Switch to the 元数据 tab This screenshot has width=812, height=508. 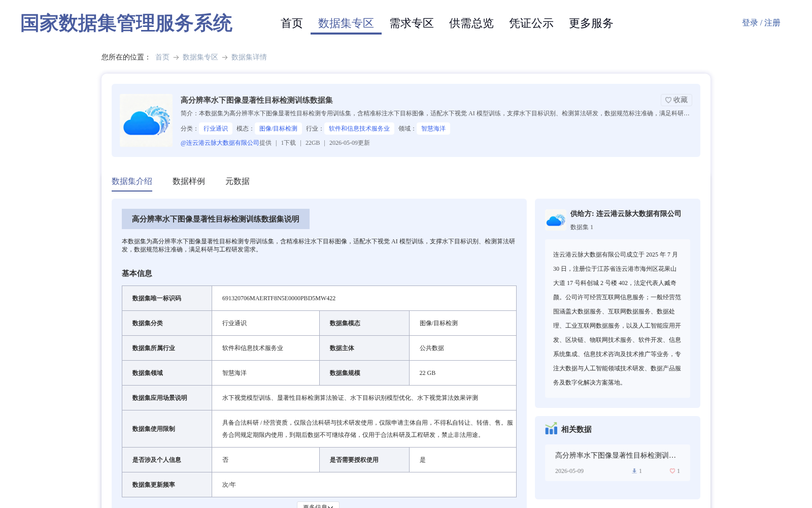pos(238,181)
